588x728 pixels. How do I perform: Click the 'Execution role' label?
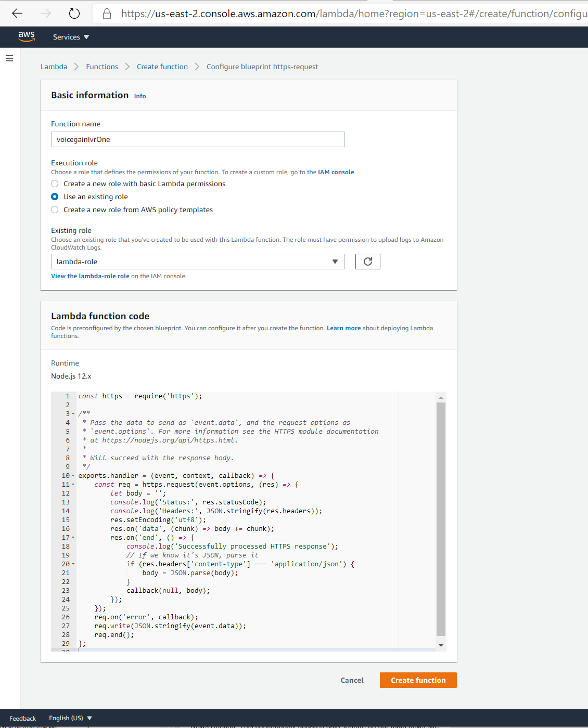point(74,163)
